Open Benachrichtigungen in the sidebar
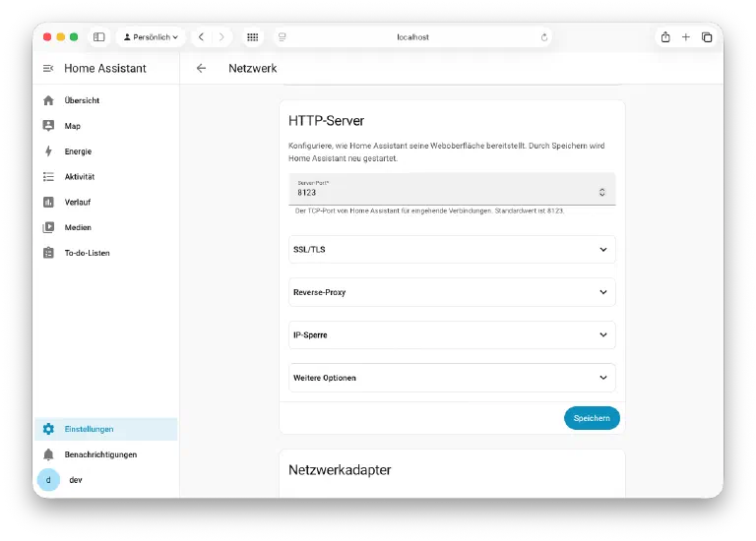This screenshot has height=541, width=756. pyautogui.click(x=106, y=454)
